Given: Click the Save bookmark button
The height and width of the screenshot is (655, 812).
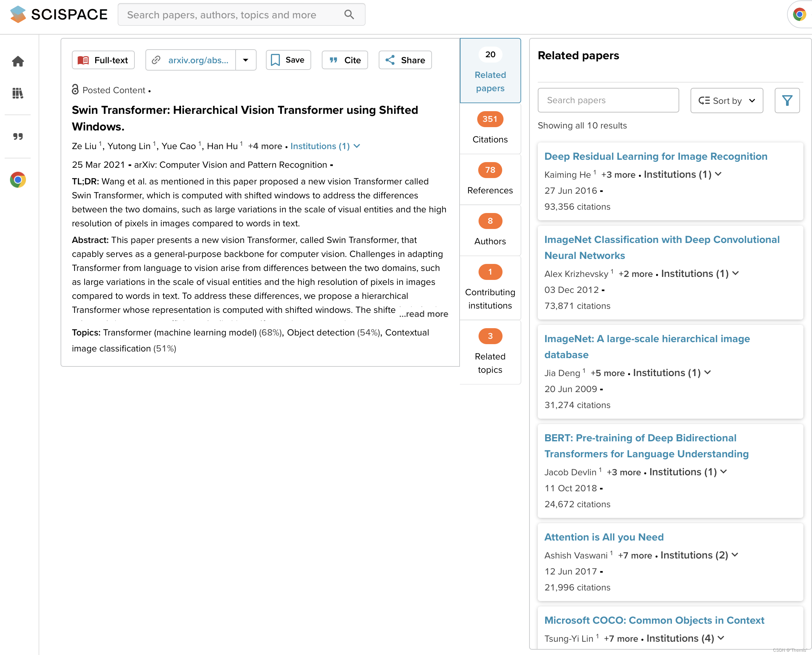Looking at the screenshot, I should pyautogui.click(x=288, y=60).
